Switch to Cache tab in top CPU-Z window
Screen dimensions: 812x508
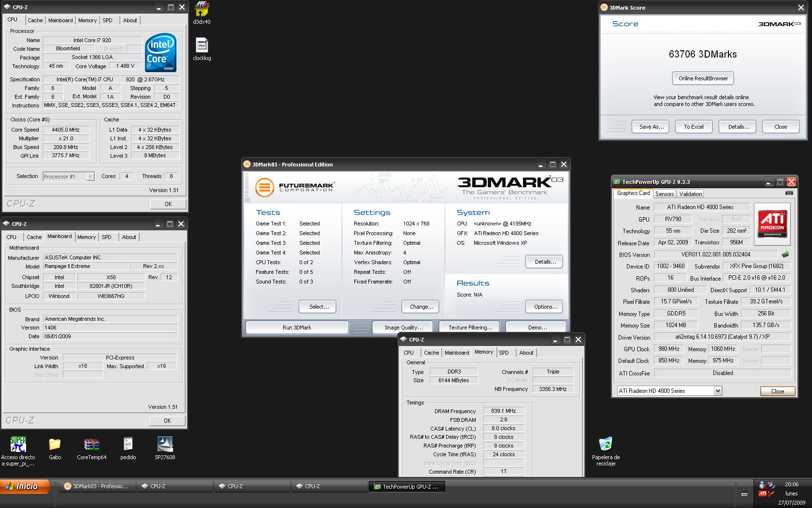click(35, 20)
